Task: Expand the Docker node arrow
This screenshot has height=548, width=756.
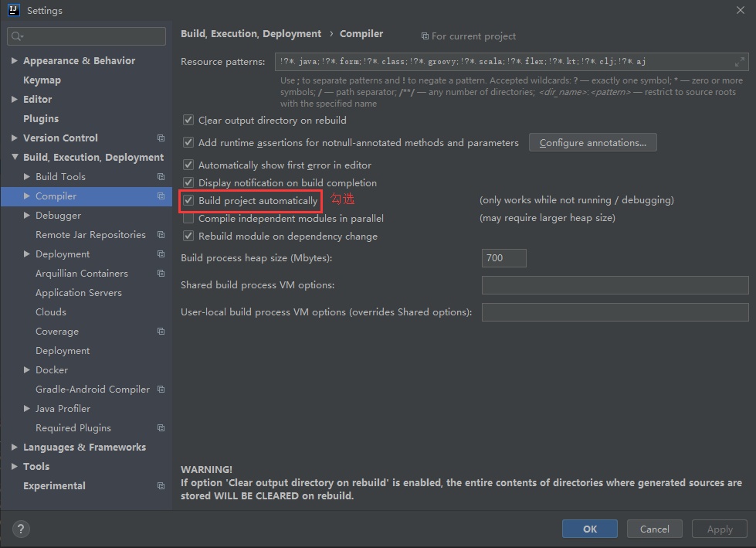Action: [27, 369]
